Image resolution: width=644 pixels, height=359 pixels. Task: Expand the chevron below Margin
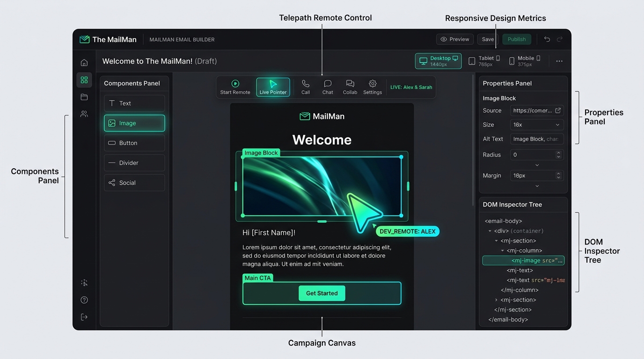[x=537, y=186]
